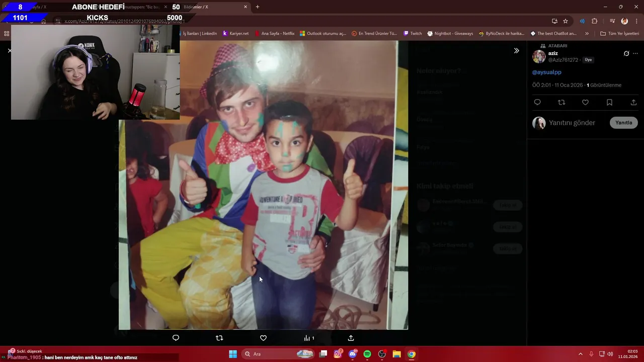Image resolution: width=644 pixels, height=362 pixels.
Task: Show hidden system tray icons
Action: point(580,354)
